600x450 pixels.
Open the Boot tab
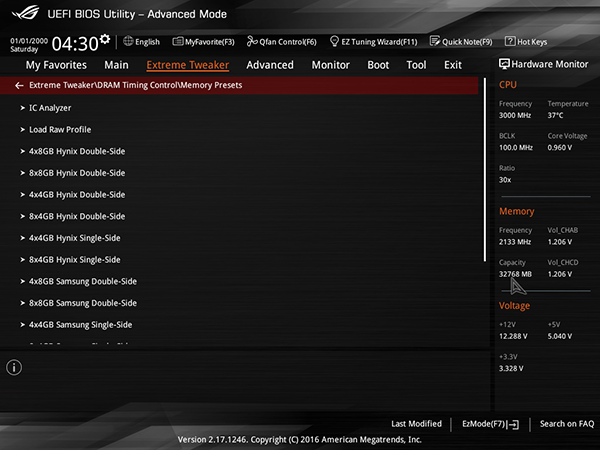pos(378,65)
